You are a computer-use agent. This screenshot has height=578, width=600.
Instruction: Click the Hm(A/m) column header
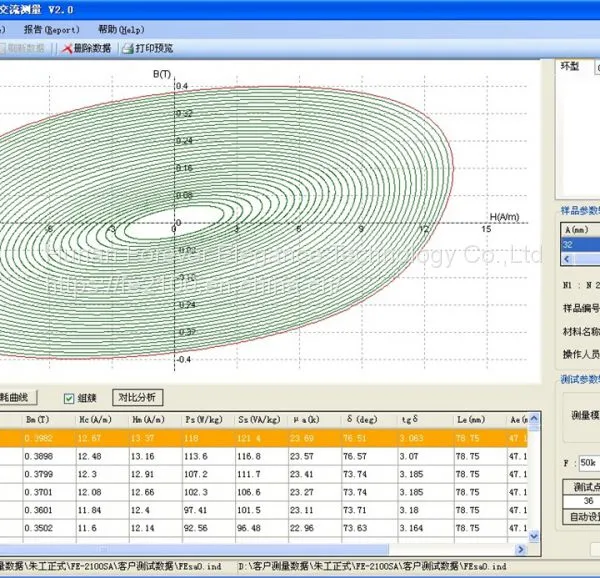(156, 420)
